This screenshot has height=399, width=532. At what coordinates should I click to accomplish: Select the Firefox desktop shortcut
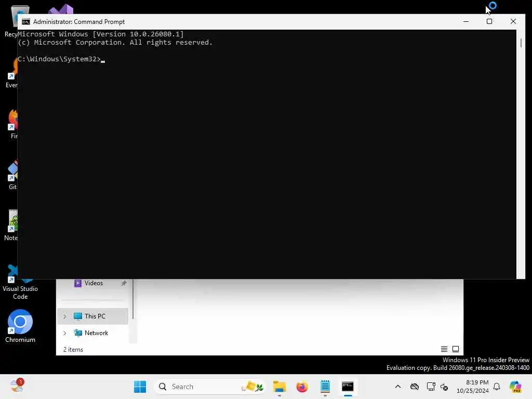[12, 124]
